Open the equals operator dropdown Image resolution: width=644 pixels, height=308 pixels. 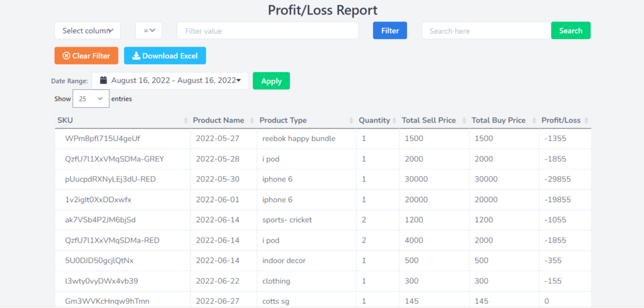pyautogui.click(x=149, y=31)
